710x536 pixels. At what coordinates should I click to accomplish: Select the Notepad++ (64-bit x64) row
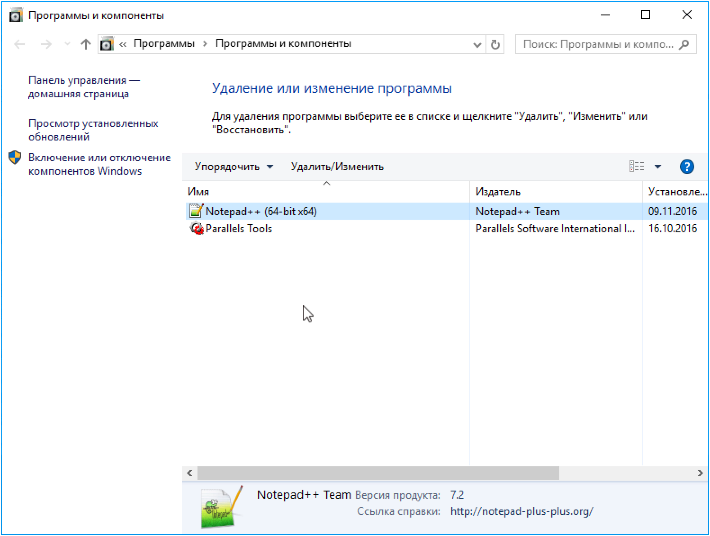pyautogui.click(x=447, y=211)
